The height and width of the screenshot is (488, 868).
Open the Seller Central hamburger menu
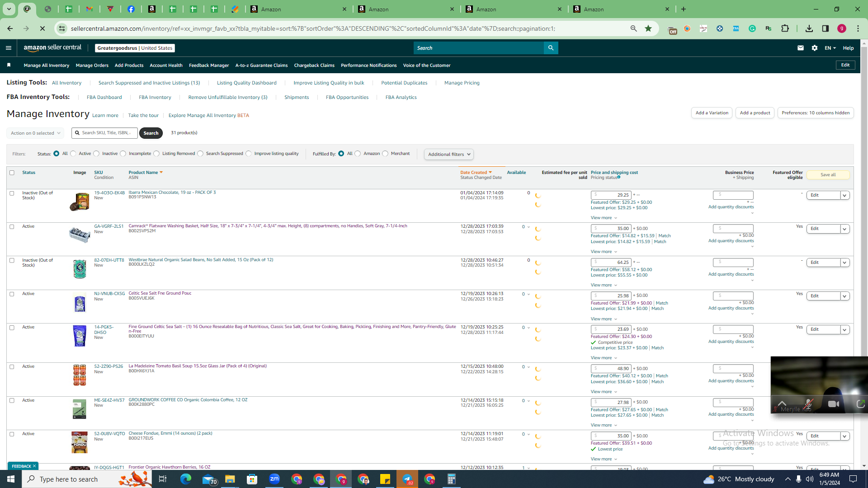8,48
